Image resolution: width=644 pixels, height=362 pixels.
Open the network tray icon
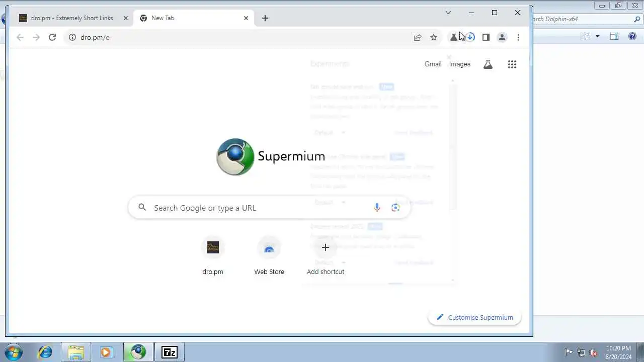point(581,352)
